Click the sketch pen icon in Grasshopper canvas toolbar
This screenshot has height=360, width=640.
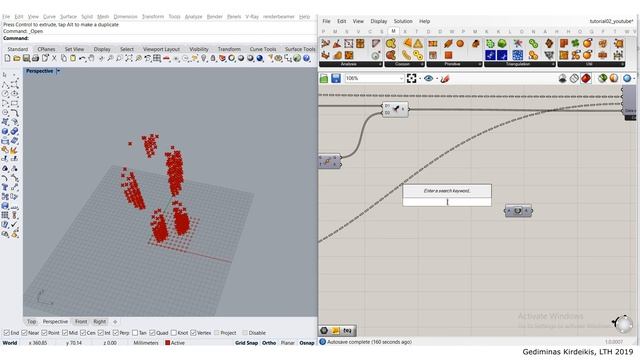pos(445,78)
